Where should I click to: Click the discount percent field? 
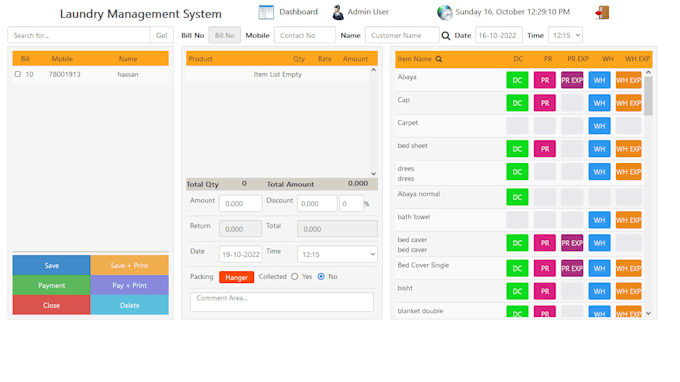tap(351, 203)
